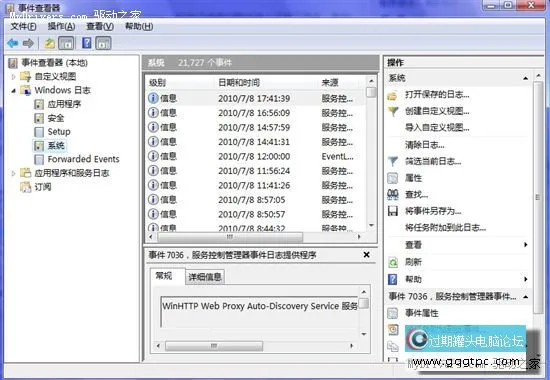Image resolution: width=550 pixels, height=380 pixels.
Task: Expand the 自定义视图 tree node
Action: 13,76
